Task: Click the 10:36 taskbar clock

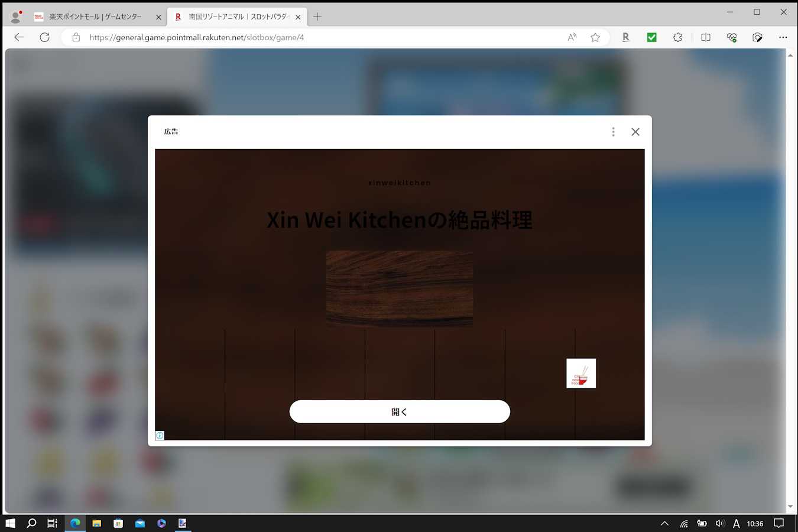Action: [755, 523]
